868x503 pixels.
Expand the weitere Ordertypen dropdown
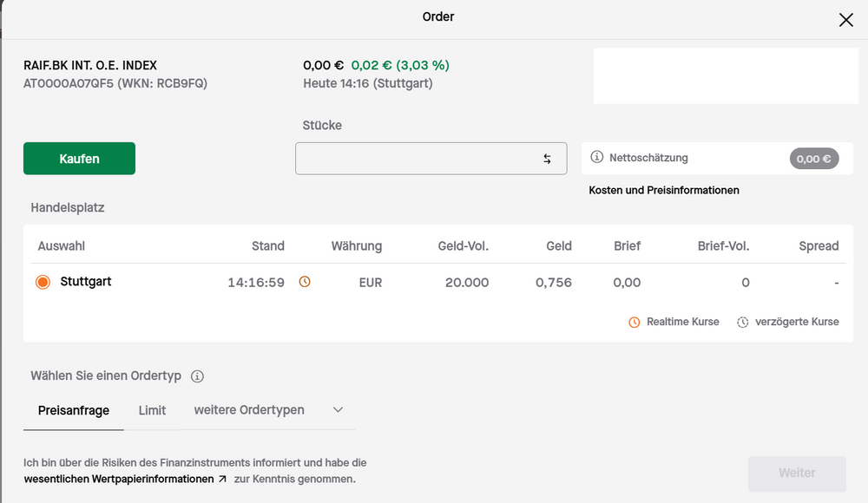tap(249, 410)
